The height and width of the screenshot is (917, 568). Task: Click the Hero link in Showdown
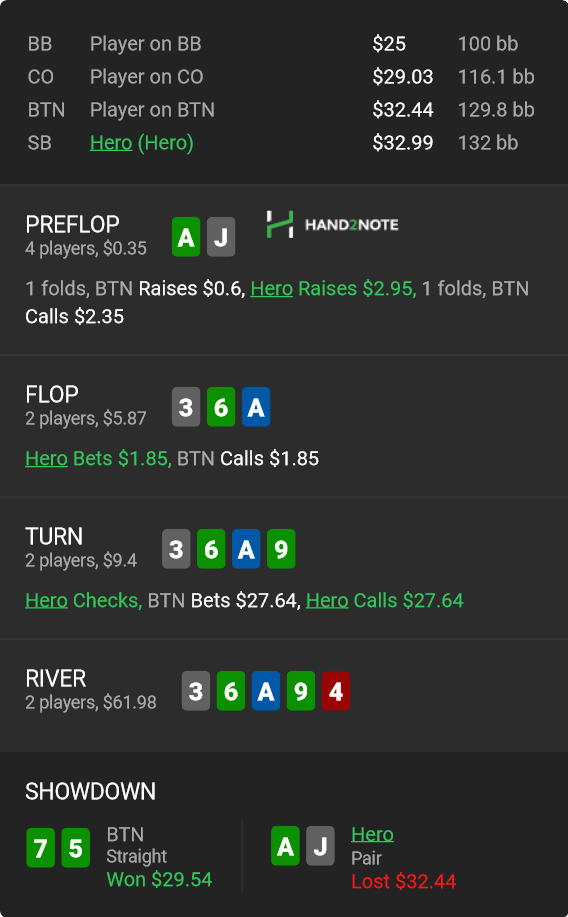coord(372,835)
